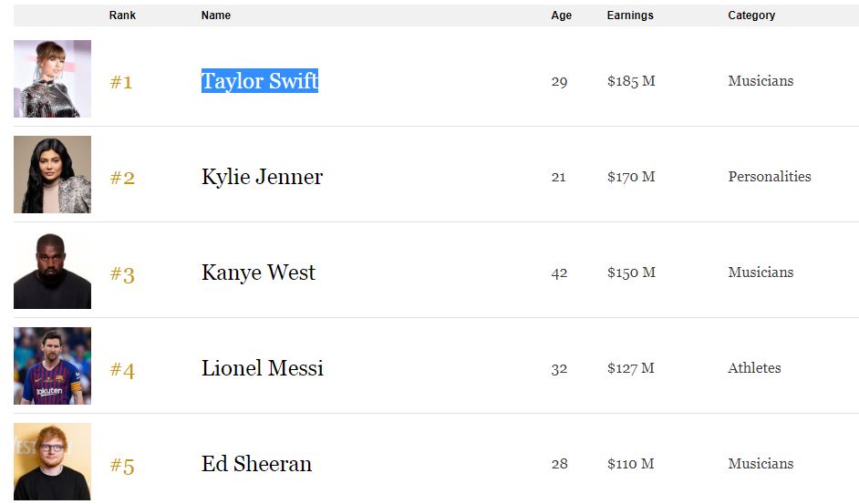This screenshot has height=504, width=859.
Task: Select the Kanye West name link
Action: tap(258, 273)
